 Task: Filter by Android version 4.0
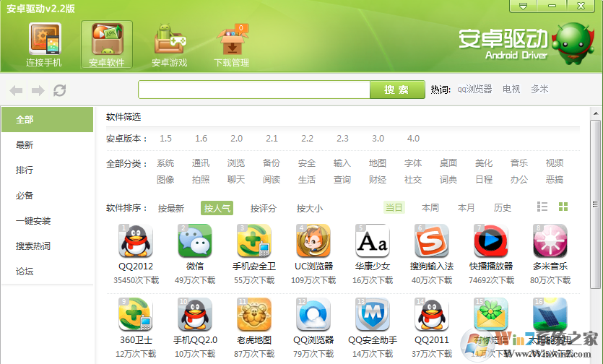point(413,139)
